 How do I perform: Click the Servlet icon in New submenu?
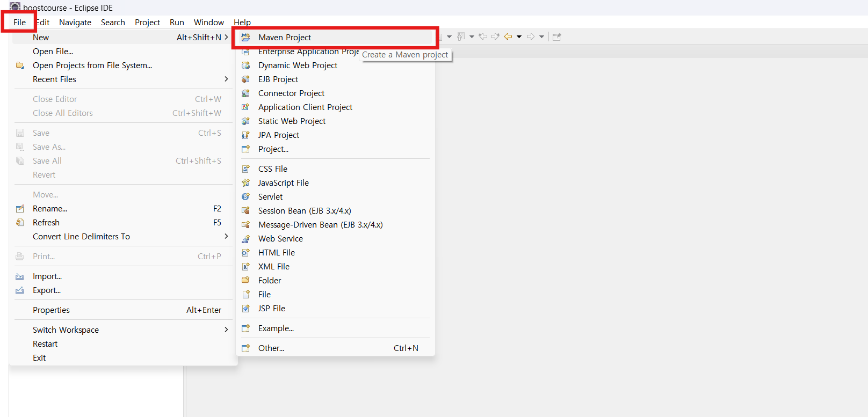pos(245,197)
